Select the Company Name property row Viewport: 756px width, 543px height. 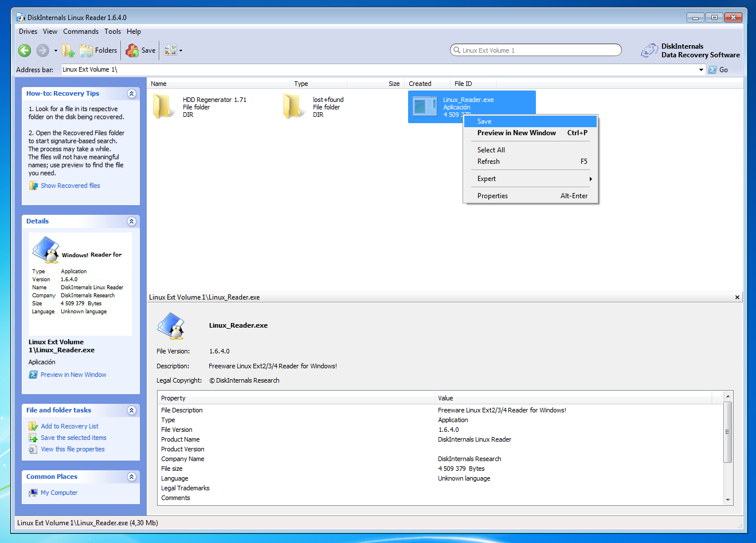click(440, 459)
